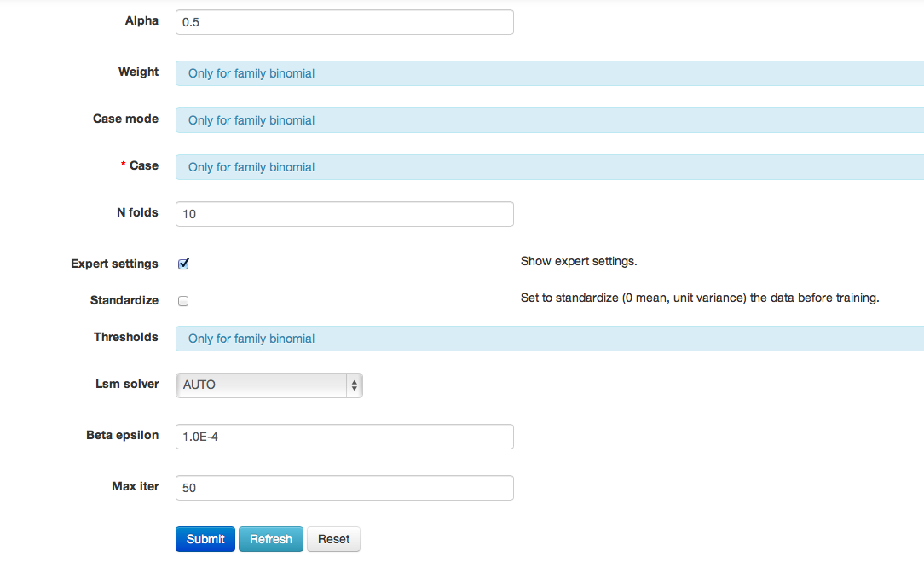Click the Lsm solver stepper arrows

point(354,385)
